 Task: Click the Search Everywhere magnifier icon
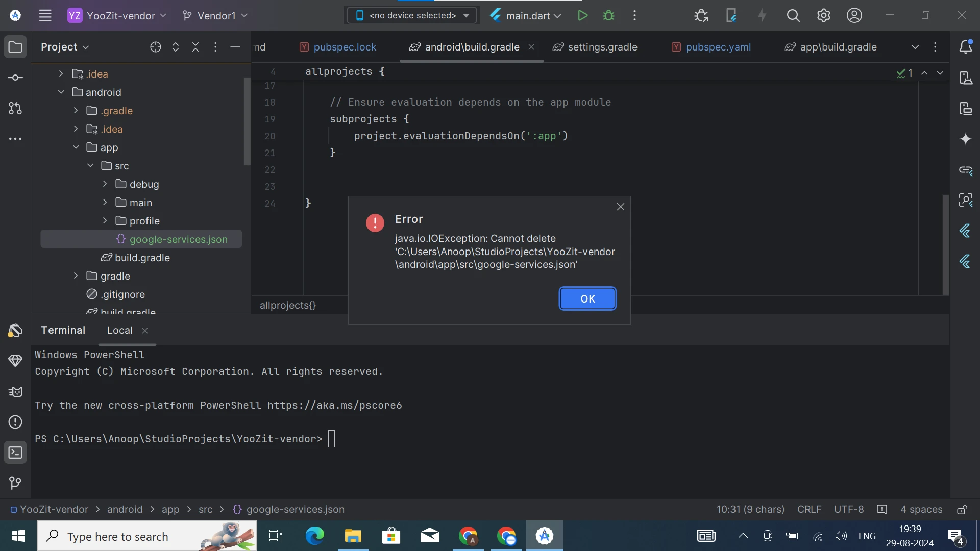793,16
